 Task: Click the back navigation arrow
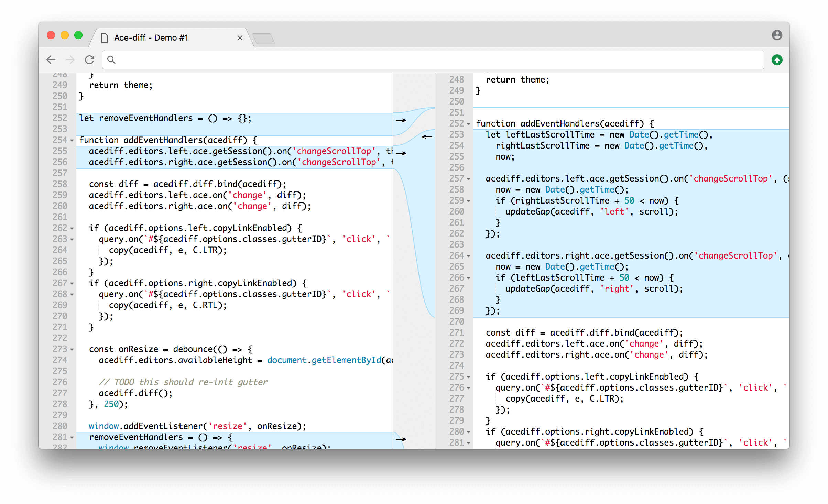(x=51, y=59)
